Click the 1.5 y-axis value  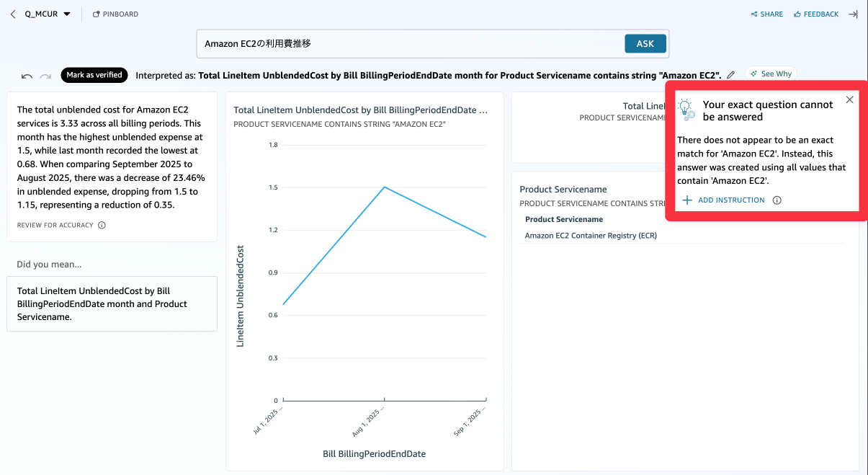click(x=273, y=187)
